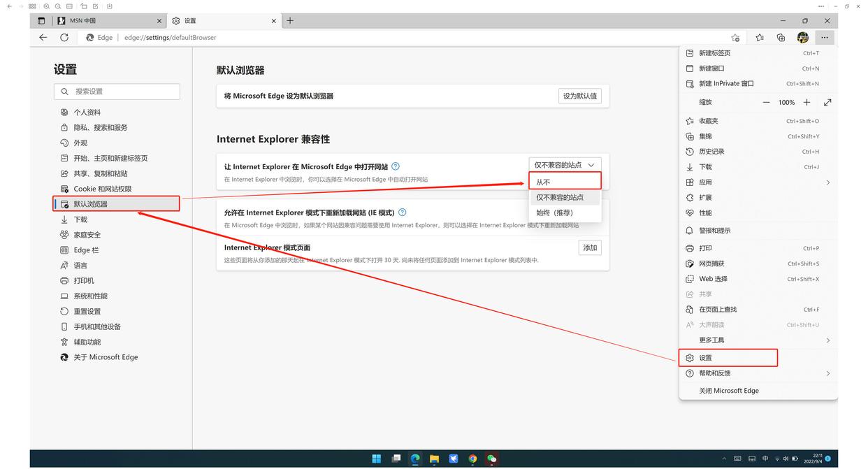Open the Collections icon on the toolbar
868x469 pixels.
(x=781, y=38)
